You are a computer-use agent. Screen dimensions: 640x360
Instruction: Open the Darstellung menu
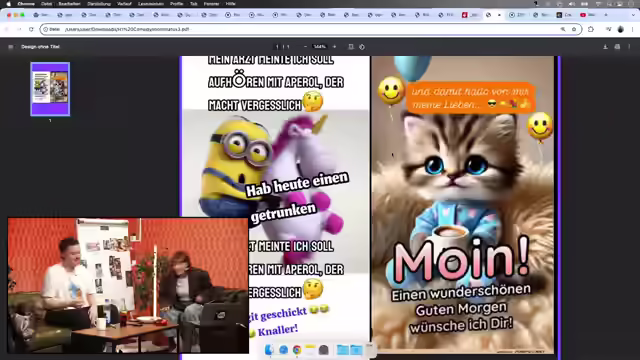coord(99,4)
